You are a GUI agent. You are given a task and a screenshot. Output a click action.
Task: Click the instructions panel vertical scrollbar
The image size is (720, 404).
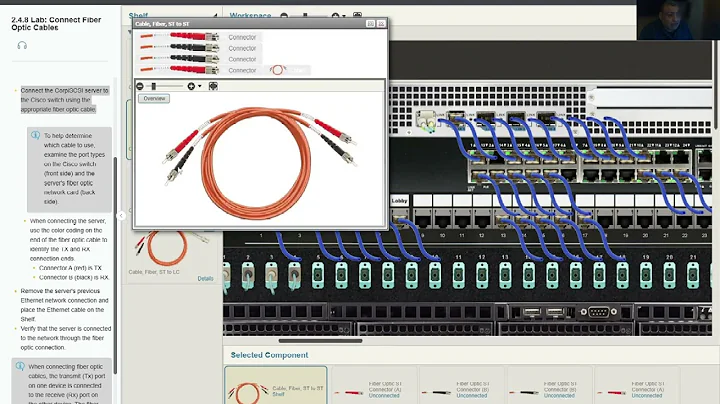tap(115, 265)
